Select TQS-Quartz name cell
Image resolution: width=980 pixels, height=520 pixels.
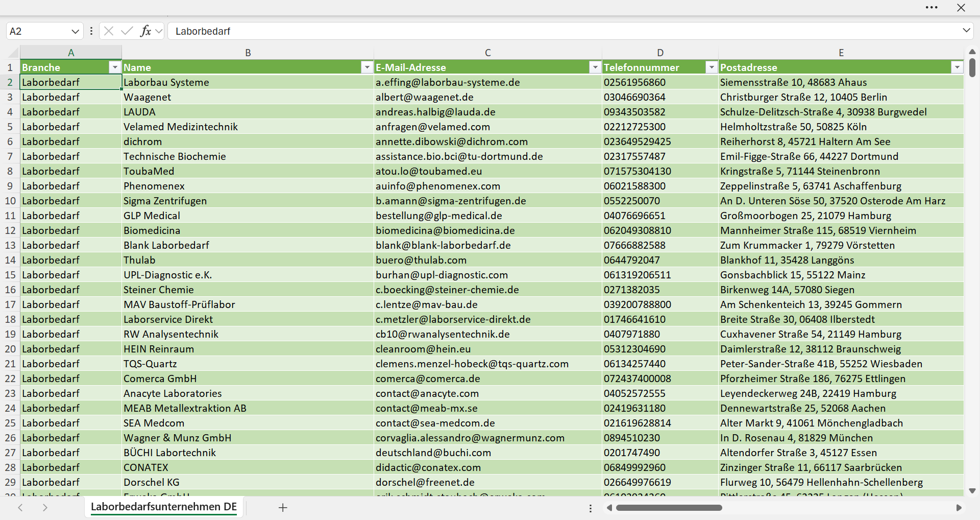[x=248, y=364]
